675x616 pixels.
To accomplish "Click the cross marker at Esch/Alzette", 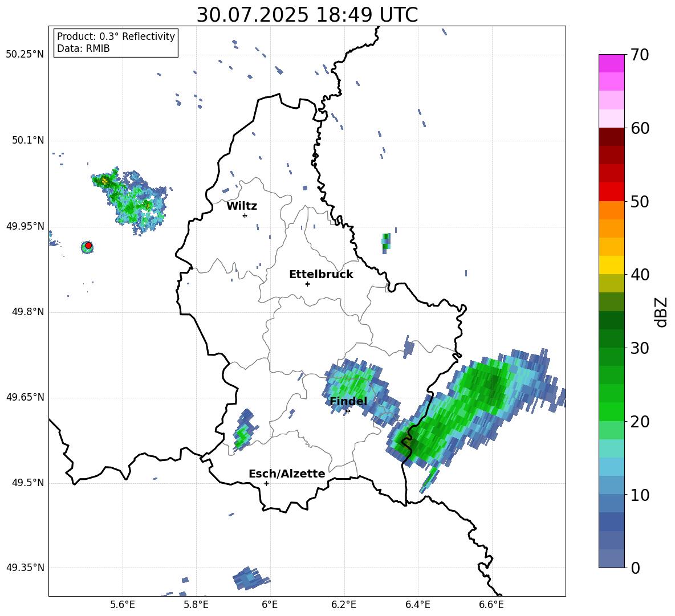I will [266, 483].
